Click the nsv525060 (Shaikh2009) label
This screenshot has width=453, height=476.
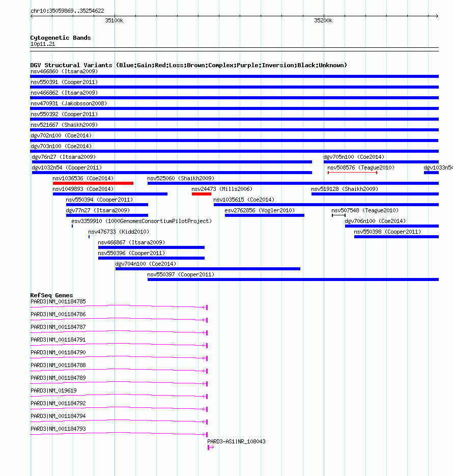click(181, 178)
